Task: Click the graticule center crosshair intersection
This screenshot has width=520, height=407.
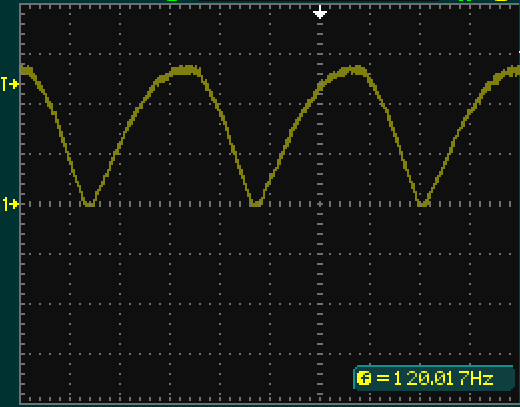Action: (x=320, y=204)
